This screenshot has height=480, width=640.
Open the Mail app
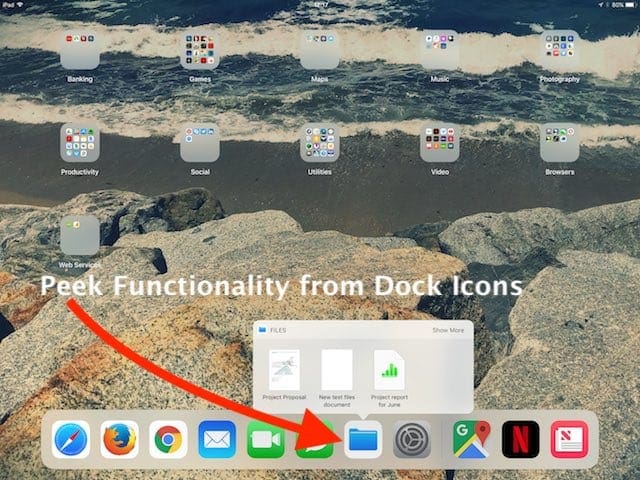217,439
